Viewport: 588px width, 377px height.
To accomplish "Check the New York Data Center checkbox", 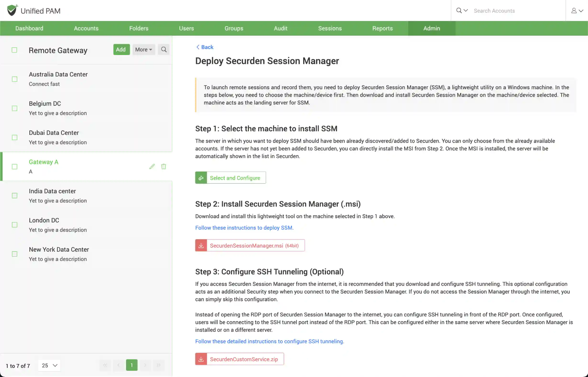I will (15, 254).
